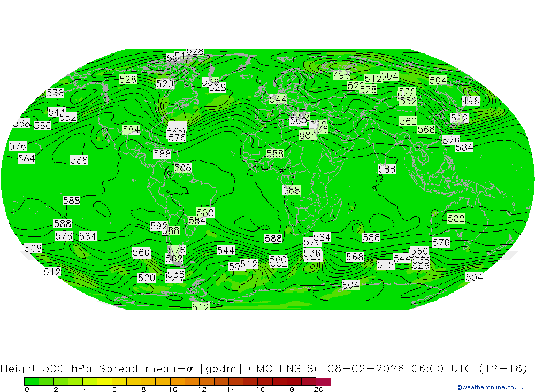The height and width of the screenshot is (392, 535).
Task: Select '06:00 UTC' in the caption
Action: 441,369
